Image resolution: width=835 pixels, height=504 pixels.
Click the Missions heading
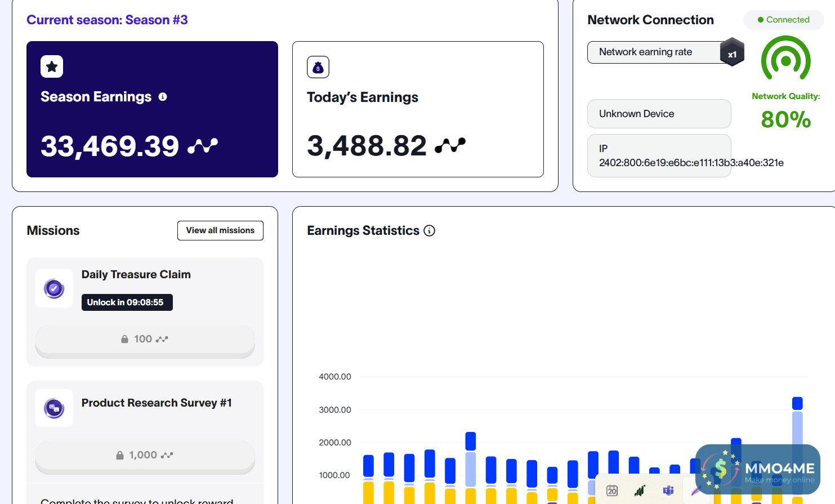pyautogui.click(x=53, y=231)
